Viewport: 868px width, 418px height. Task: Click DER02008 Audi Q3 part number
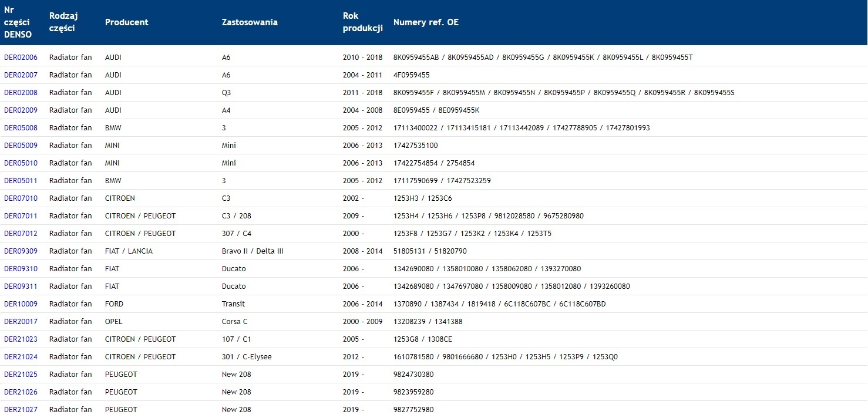pyautogui.click(x=21, y=93)
